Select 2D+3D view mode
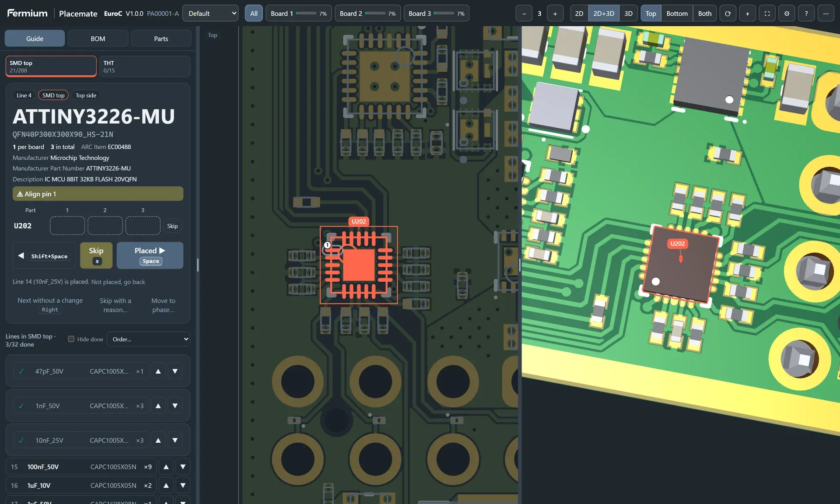The width and height of the screenshot is (840, 504). [603, 14]
